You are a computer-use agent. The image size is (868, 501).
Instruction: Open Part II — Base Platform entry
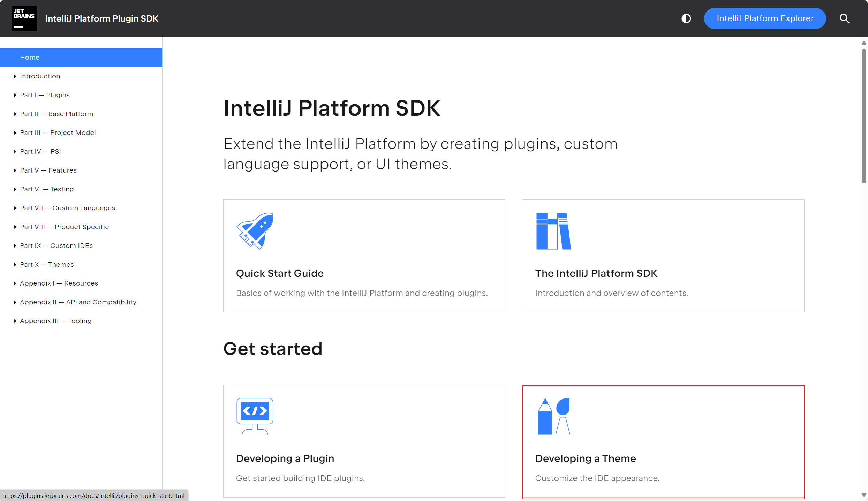coord(56,114)
